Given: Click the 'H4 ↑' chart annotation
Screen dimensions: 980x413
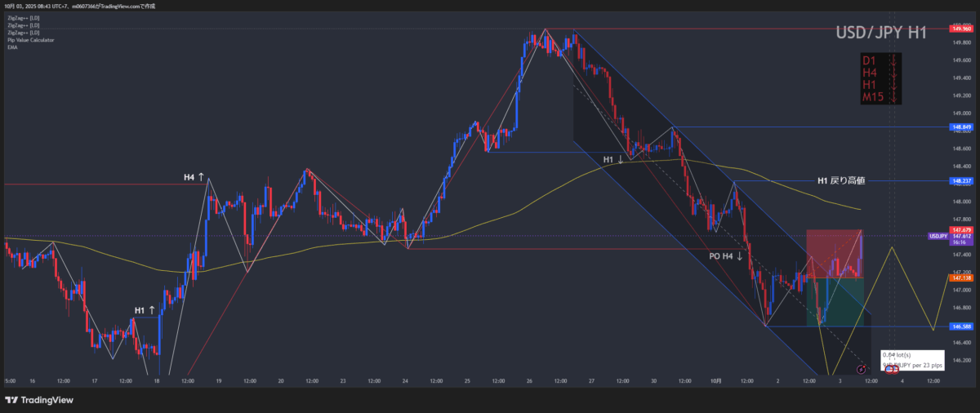Looking at the screenshot, I should tap(195, 176).
